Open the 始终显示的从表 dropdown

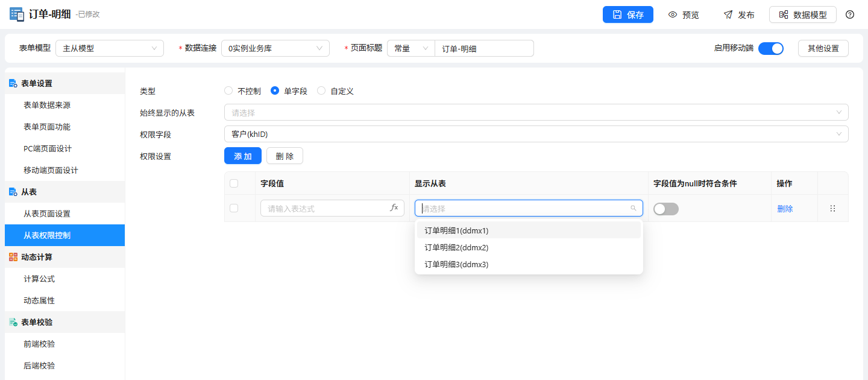(x=536, y=112)
